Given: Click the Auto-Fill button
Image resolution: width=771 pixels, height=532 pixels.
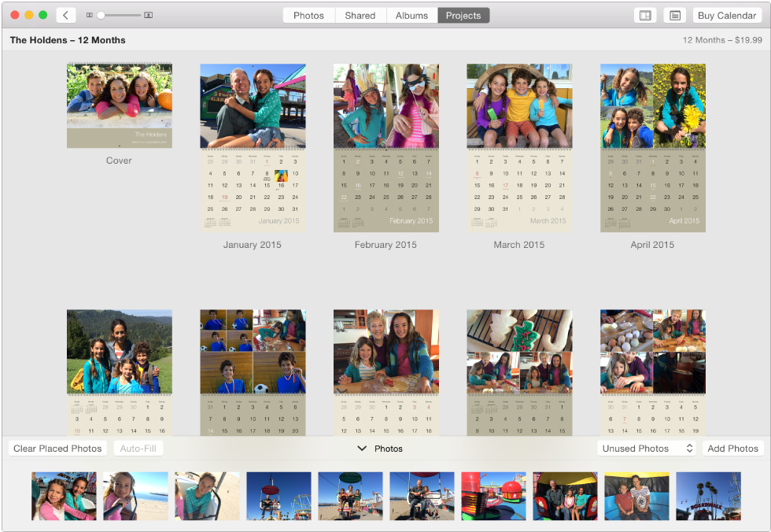Looking at the screenshot, I should coord(138,448).
